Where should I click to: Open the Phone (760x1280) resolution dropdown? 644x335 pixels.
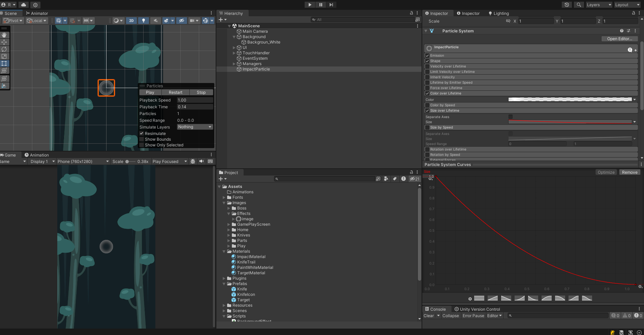pos(83,161)
